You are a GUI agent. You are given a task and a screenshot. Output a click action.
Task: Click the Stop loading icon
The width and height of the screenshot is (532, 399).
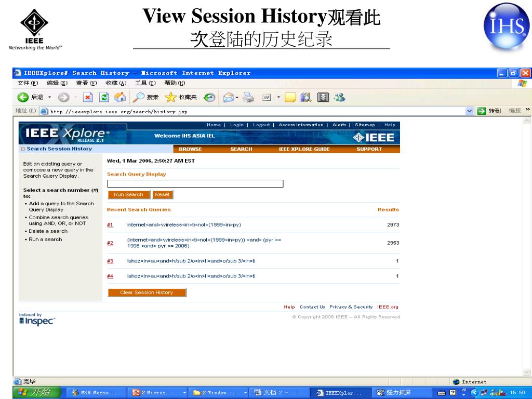(87, 98)
